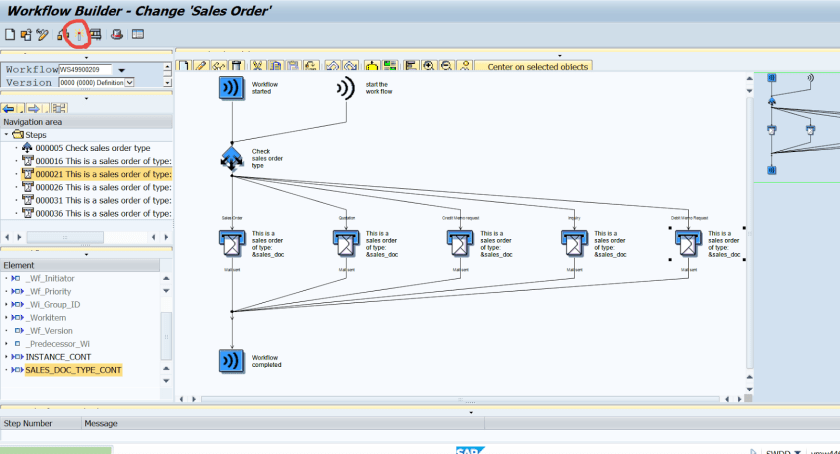Click the layout table icon in the top toolbar

coord(138,35)
